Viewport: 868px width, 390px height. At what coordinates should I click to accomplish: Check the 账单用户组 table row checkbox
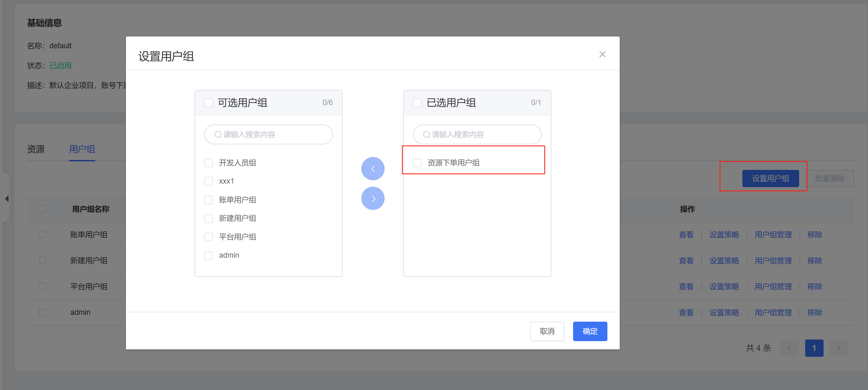tap(43, 234)
